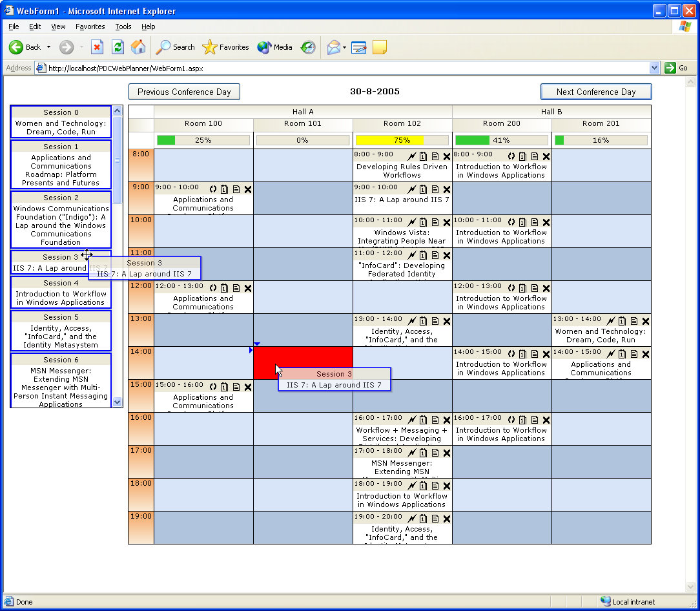This screenshot has height=611, width=700.
Task: Click lightning icon on 18:00 Room 102 session
Action: pyautogui.click(x=411, y=486)
